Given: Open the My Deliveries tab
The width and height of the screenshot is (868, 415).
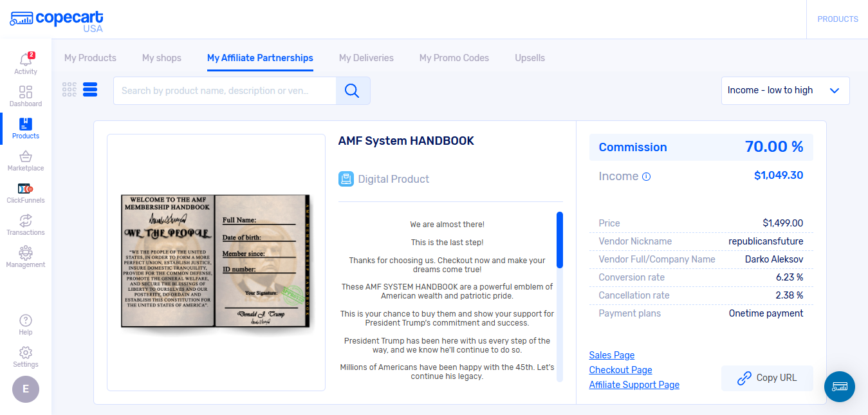Looking at the screenshot, I should click(366, 58).
